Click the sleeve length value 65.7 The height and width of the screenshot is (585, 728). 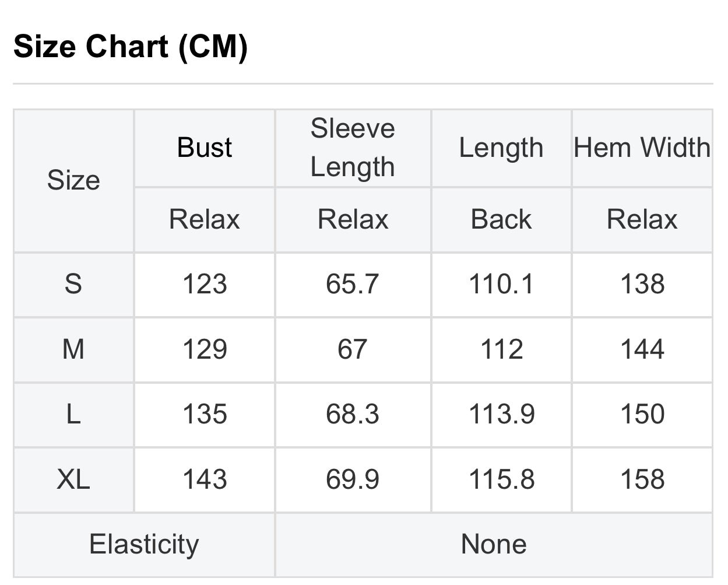(x=353, y=284)
